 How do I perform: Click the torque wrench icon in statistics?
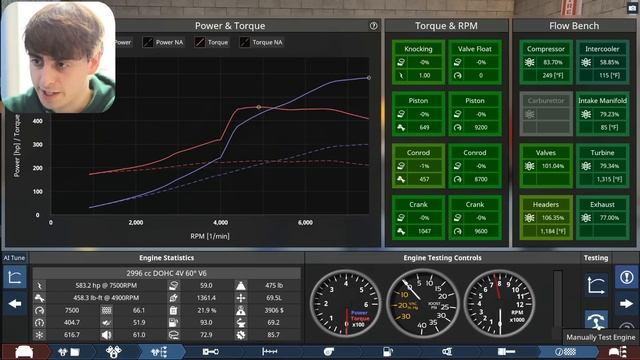click(40, 298)
